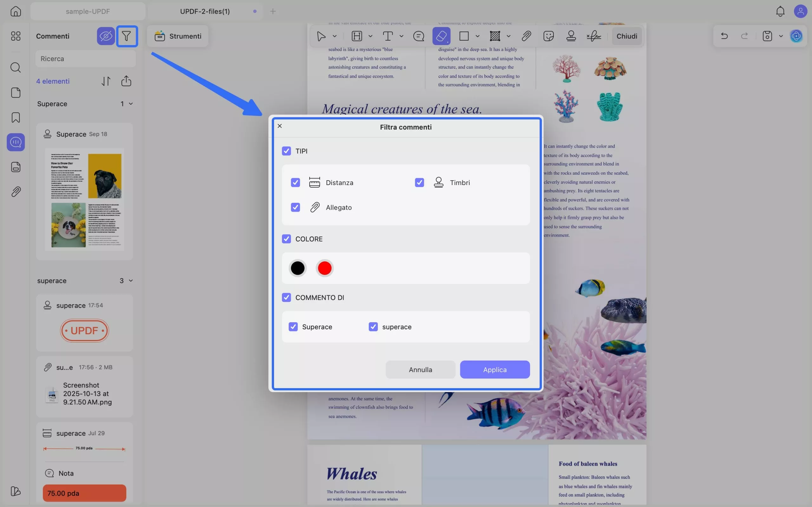Viewport: 812px width, 507px height.
Task: Uncheck the Timbri checkbox
Action: click(x=419, y=183)
